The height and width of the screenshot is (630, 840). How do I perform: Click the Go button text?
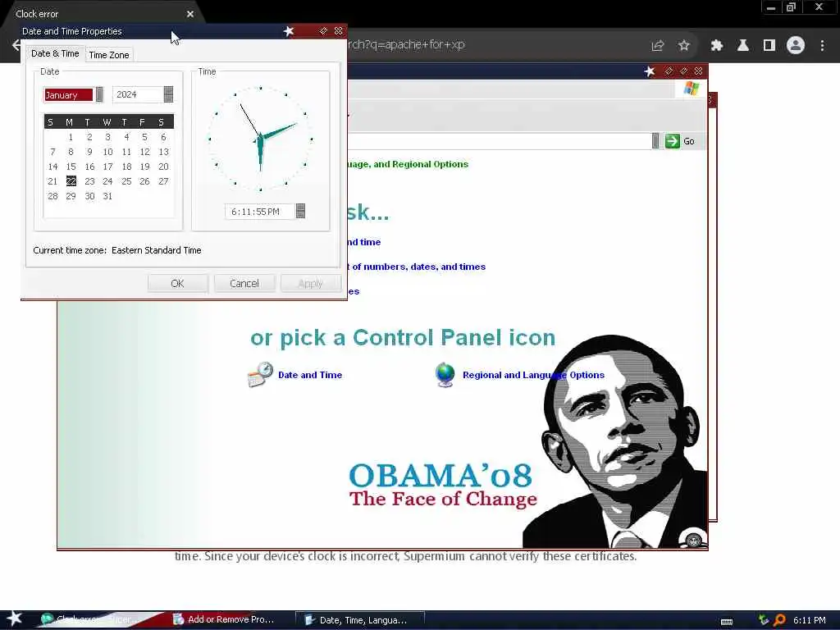(x=689, y=141)
